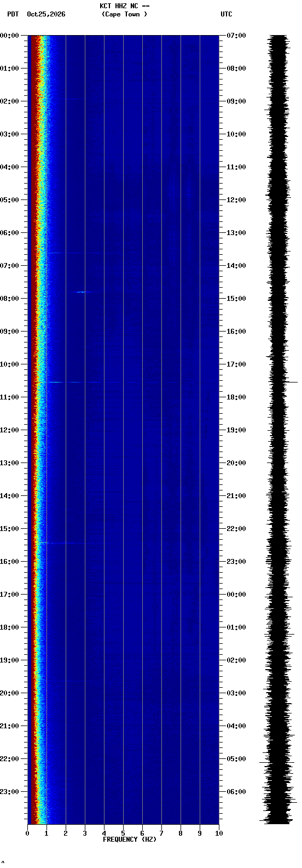Click the frequency axis tick label '2'
This screenshot has width=302, height=868.
point(66,833)
